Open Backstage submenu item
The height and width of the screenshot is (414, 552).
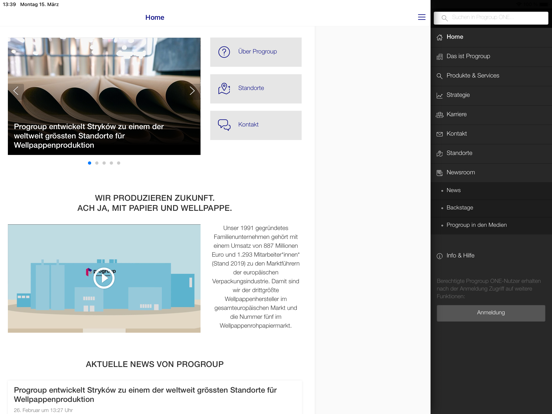tap(491, 208)
